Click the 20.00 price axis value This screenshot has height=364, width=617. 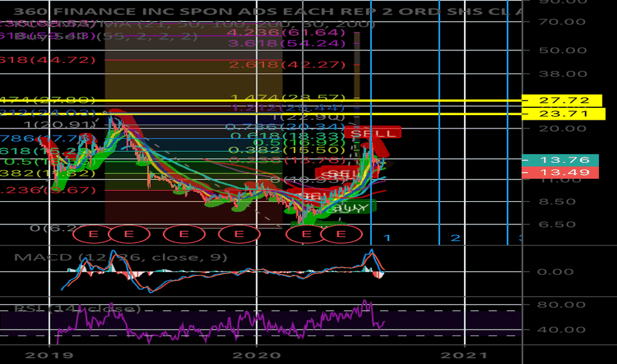563,128
